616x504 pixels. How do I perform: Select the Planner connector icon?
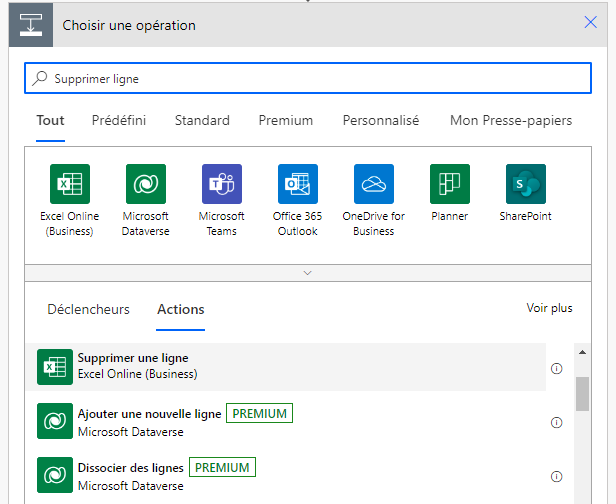click(x=450, y=184)
